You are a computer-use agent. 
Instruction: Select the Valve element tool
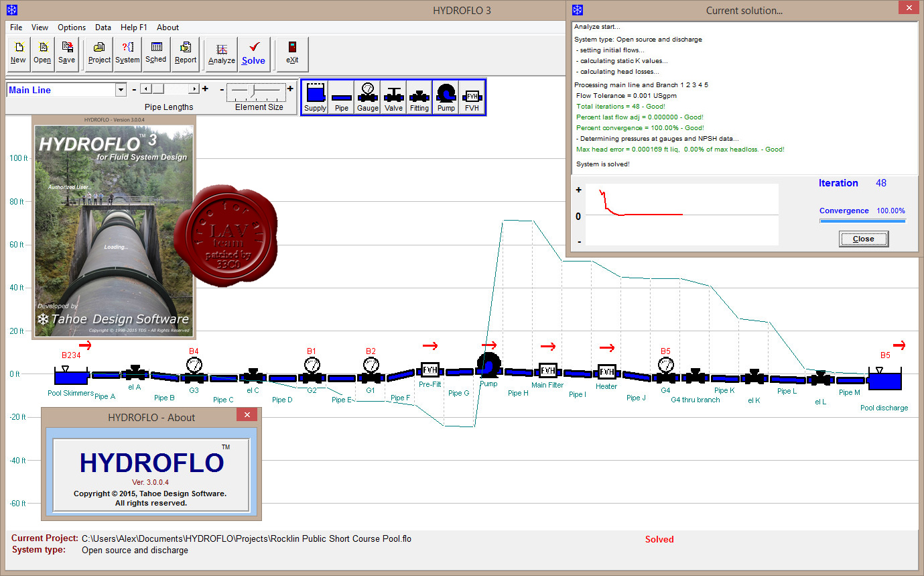394,97
